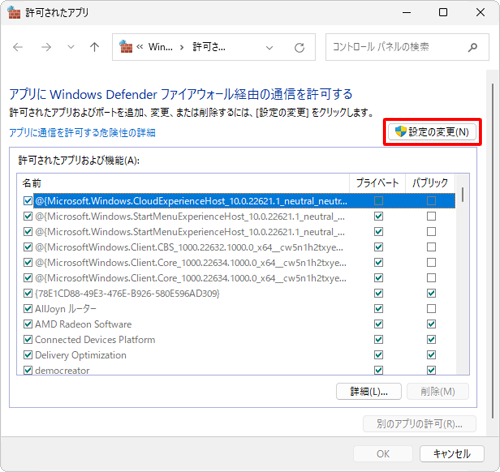This screenshot has height=472, width=500.
Task: Click the 削除(M) button
Action: tap(438, 391)
